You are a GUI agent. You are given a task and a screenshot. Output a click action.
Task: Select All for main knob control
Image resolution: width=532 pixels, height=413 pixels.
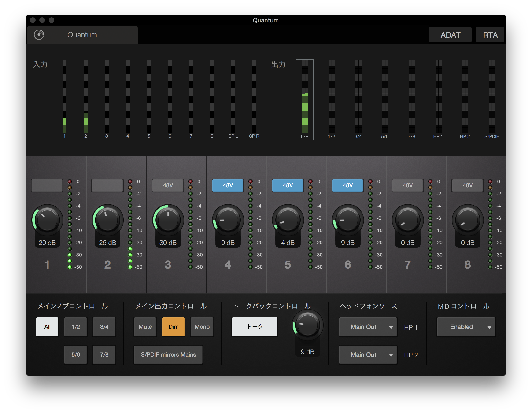coord(47,327)
